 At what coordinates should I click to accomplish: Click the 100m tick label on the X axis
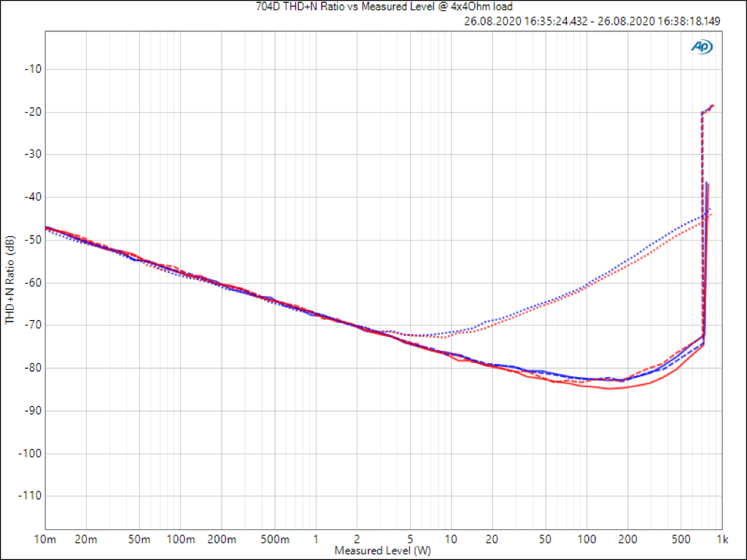point(180,539)
